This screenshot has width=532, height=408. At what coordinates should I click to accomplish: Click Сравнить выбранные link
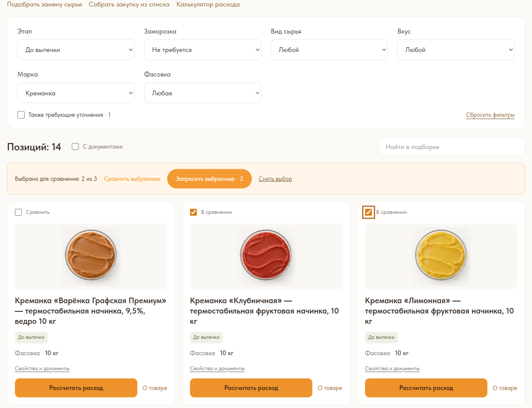(132, 179)
